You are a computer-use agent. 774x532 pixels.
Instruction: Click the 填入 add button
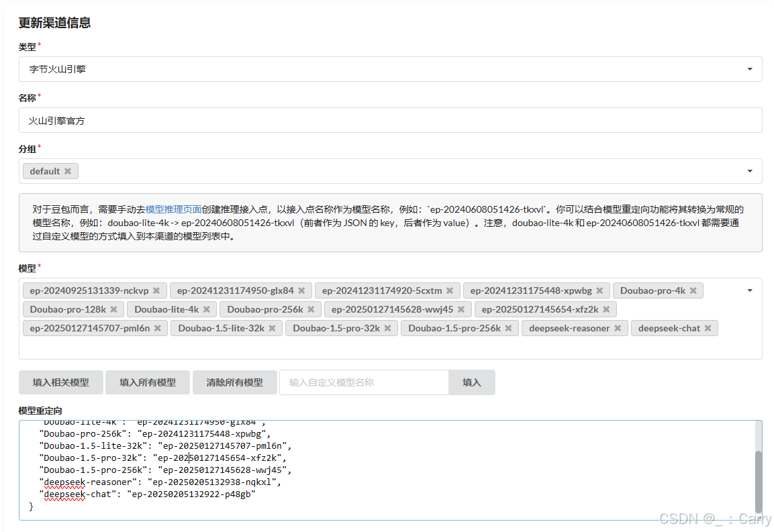[x=471, y=382]
